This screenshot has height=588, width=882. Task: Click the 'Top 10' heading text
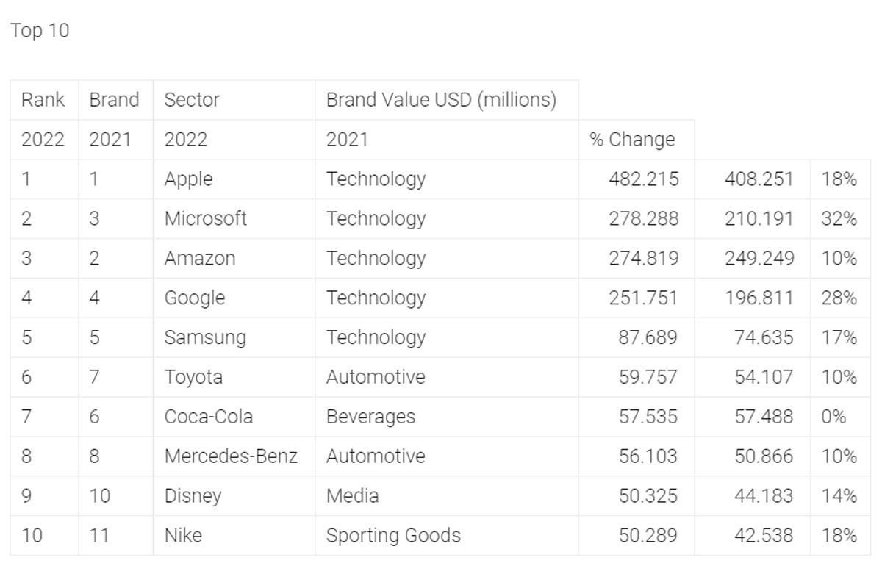point(40,31)
